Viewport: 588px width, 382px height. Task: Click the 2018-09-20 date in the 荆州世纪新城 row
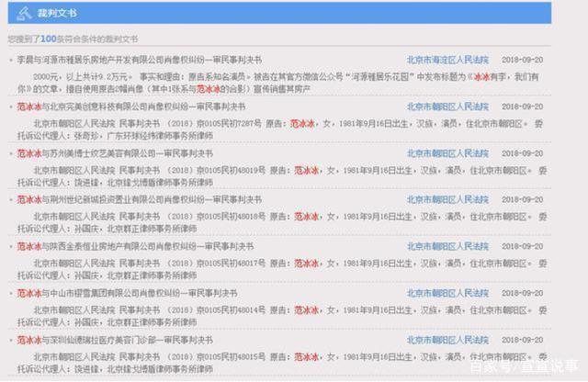[523, 200]
